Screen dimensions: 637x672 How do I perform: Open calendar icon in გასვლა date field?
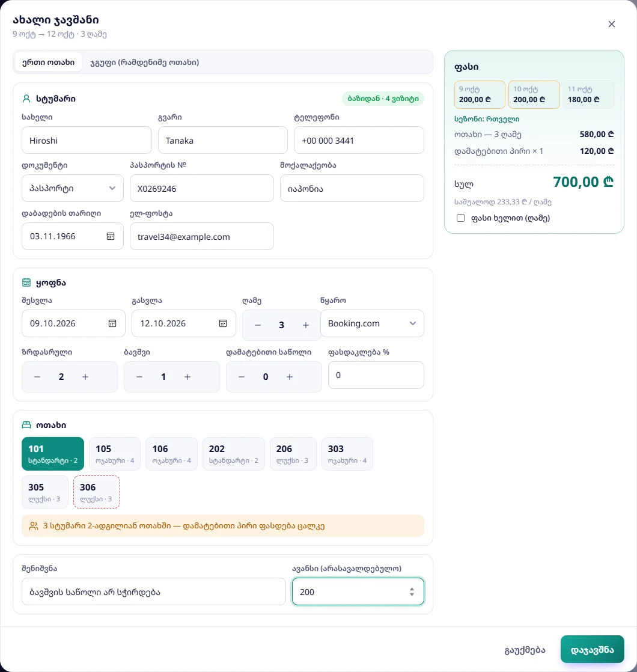[x=223, y=323]
